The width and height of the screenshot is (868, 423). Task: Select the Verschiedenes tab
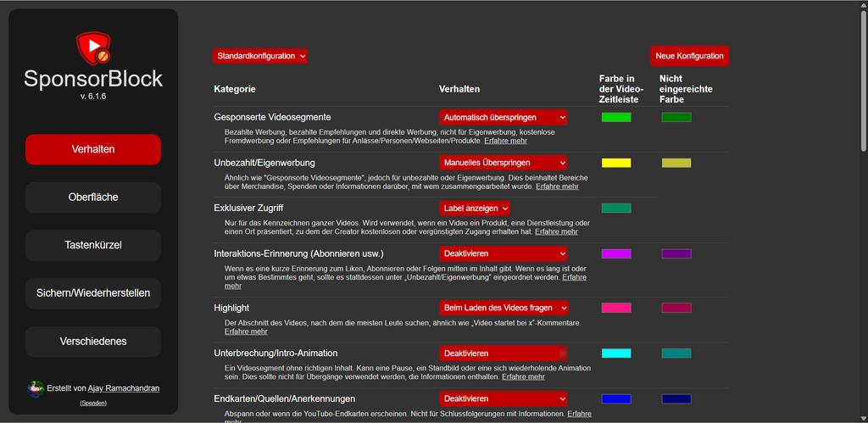click(x=93, y=342)
